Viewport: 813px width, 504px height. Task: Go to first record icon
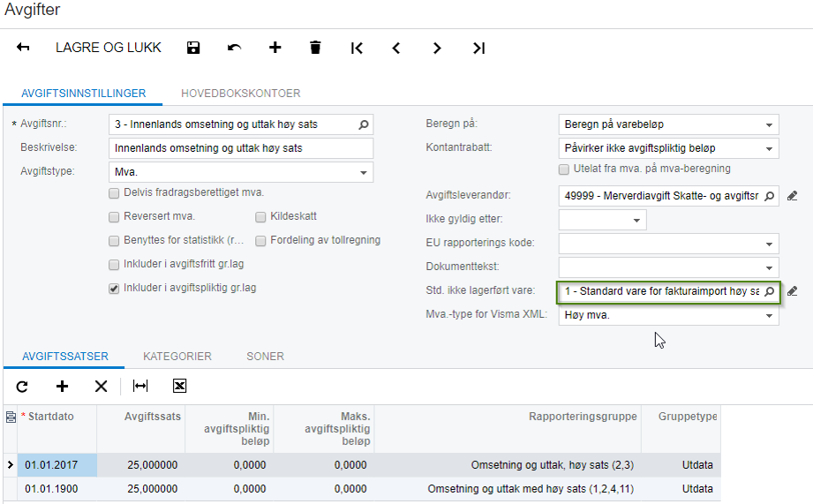357,48
